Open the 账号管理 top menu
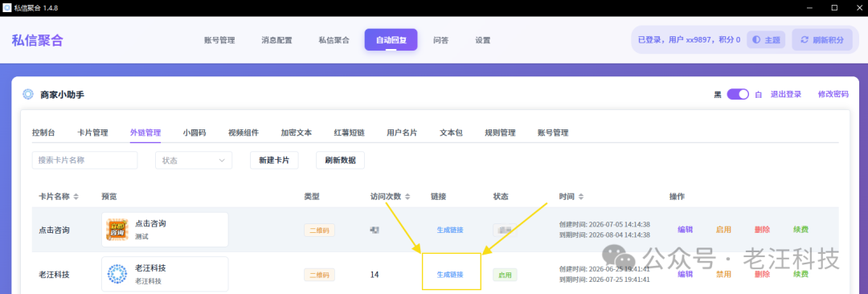 (219, 40)
